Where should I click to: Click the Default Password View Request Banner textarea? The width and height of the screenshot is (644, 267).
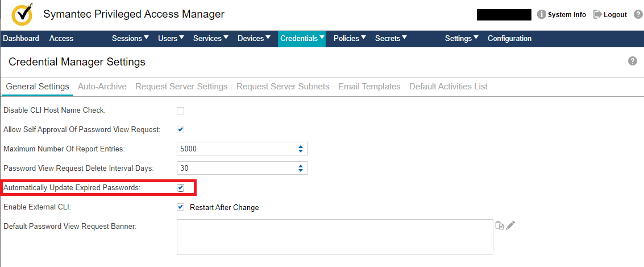[335, 237]
